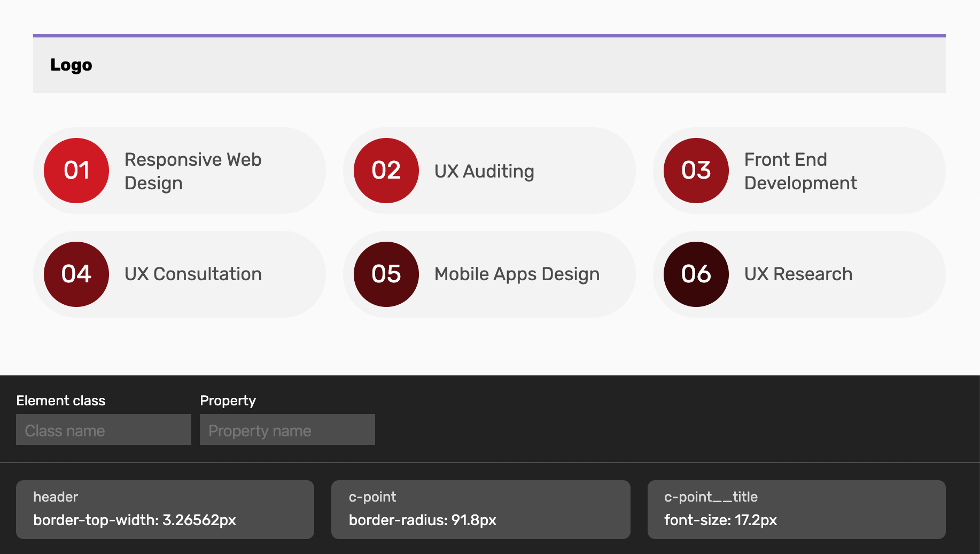Click the header border-top-width card

(165, 509)
